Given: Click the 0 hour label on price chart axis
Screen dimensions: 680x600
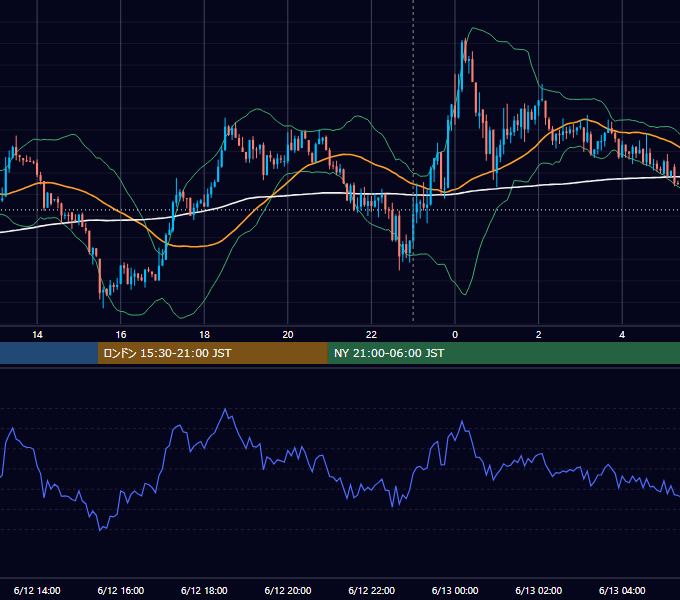Looking at the screenshot, I should pos(455,335).
